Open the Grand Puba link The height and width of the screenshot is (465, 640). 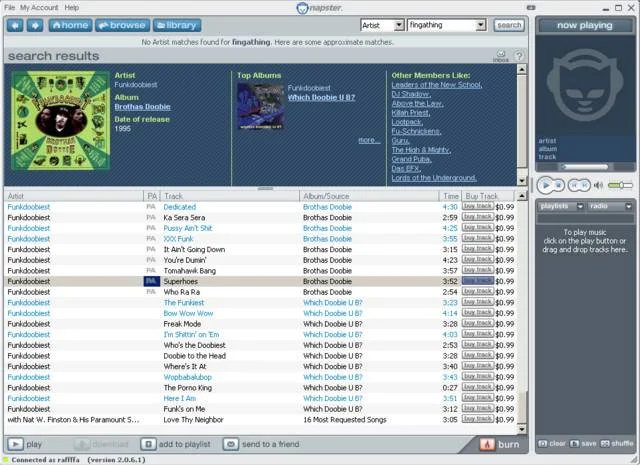tap(411, 160)
